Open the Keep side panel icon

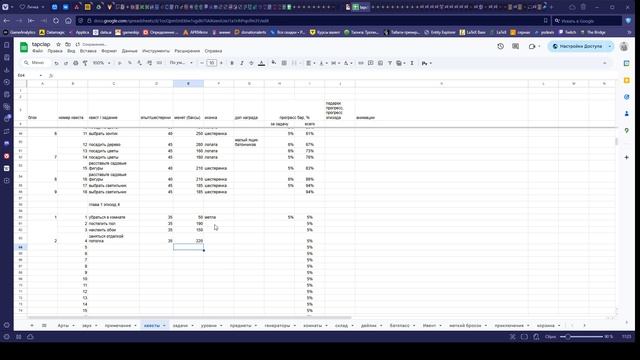pos(627,80)
